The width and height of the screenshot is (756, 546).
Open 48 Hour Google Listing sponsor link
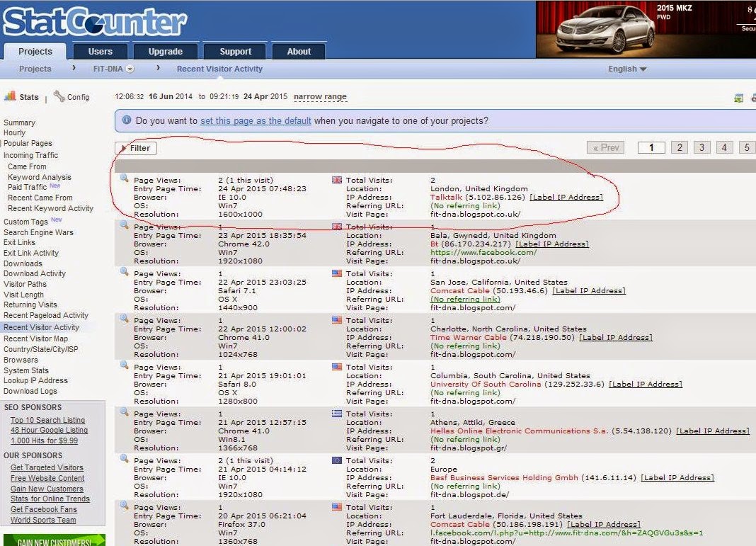point(49,431)
